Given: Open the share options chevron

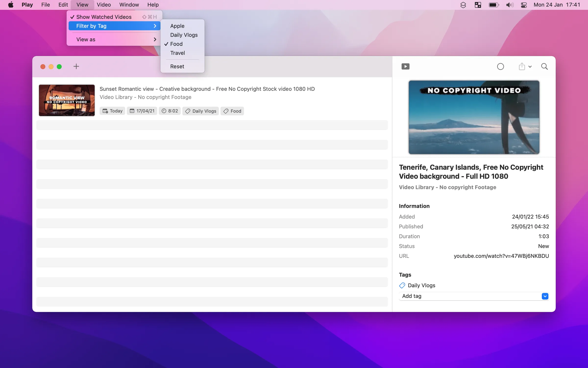Looking at the screenshot, I should pos(530,66).
